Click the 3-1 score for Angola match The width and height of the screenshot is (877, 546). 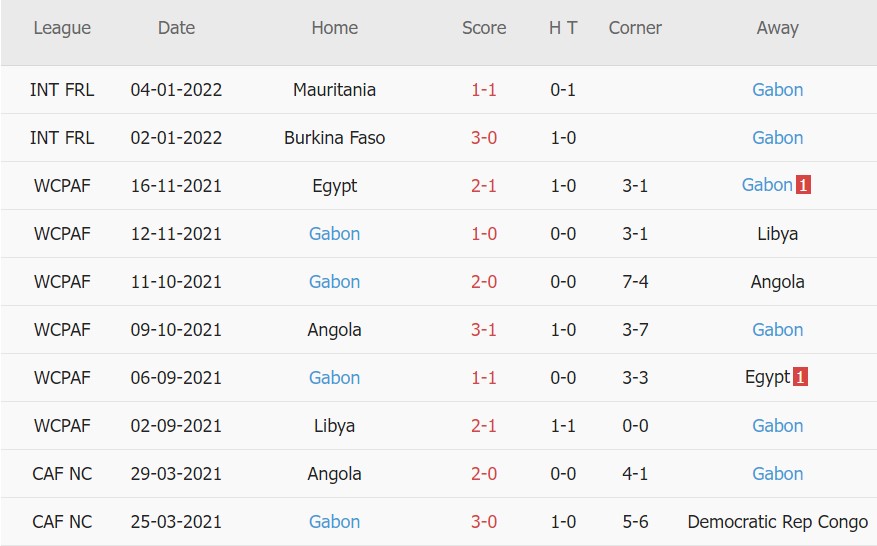click(x=484, y=330)
